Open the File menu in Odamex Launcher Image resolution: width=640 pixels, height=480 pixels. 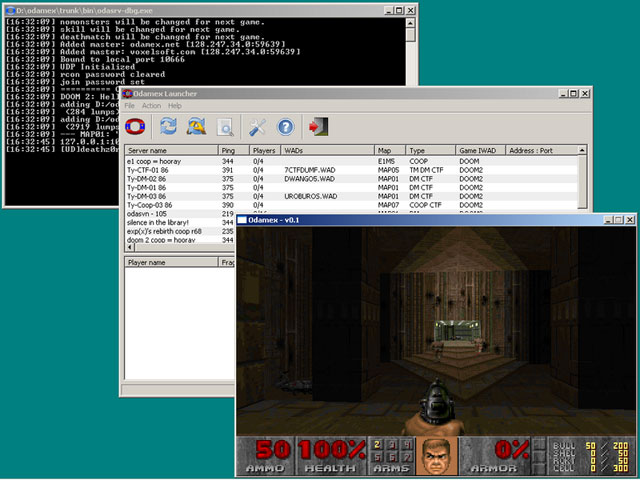pos(129,105)
